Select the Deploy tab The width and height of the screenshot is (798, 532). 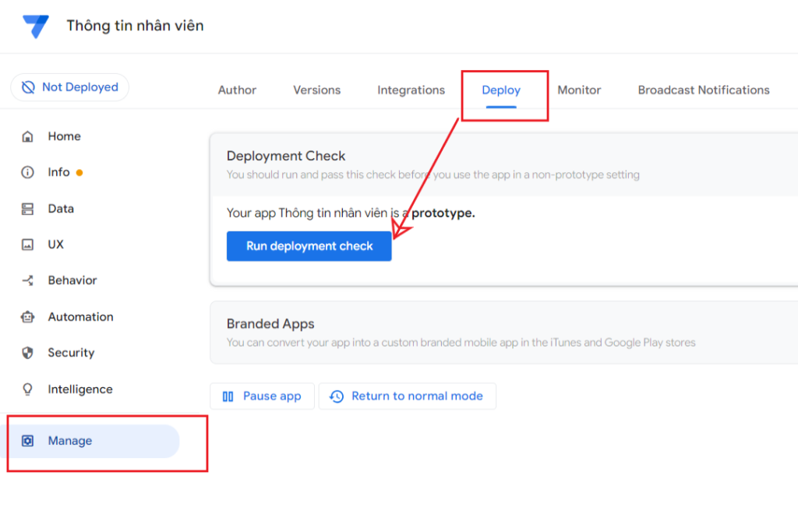pyautogui.click(x=500, y=90)
